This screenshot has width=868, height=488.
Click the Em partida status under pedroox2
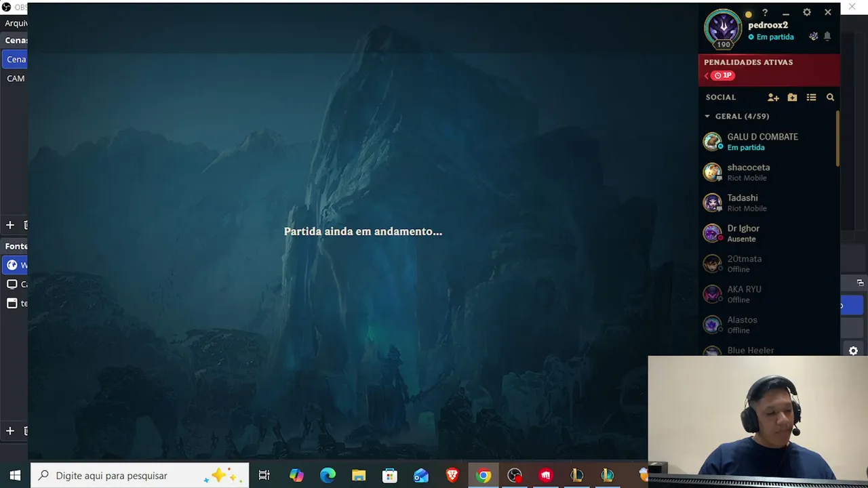point(771,37)
